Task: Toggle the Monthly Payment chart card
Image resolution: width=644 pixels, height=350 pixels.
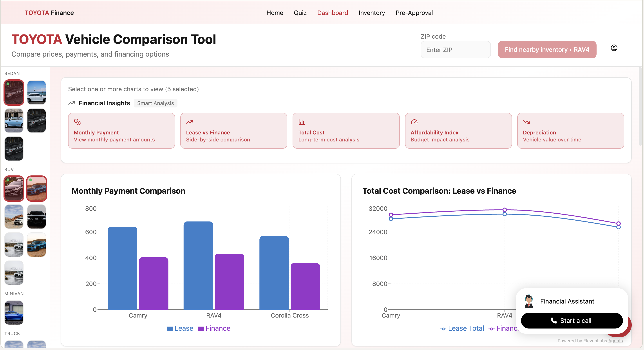Action: pos(121,130)
